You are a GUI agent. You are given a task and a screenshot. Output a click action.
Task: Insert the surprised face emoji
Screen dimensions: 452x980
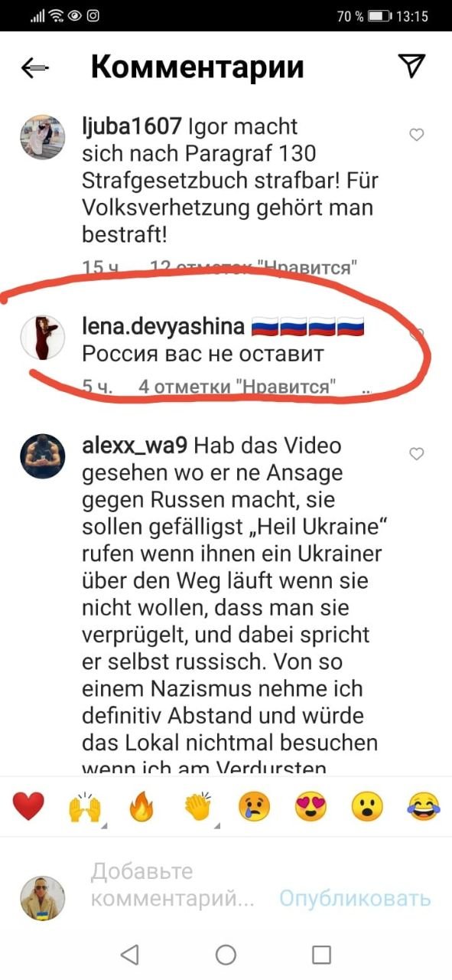(367, 808)
